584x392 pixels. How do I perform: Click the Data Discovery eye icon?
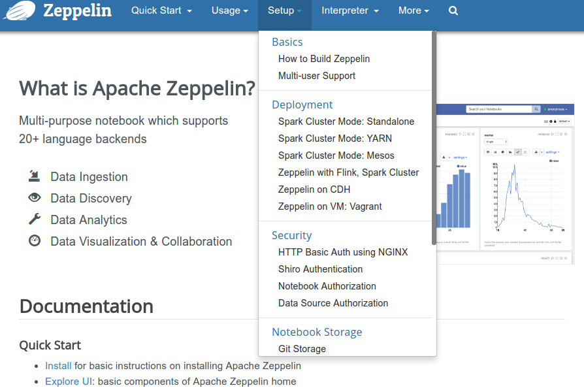[x=35, y=197]
